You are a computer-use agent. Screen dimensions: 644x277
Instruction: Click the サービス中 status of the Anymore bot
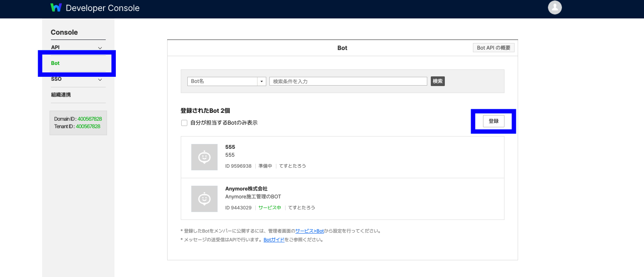tap(270, 207)
